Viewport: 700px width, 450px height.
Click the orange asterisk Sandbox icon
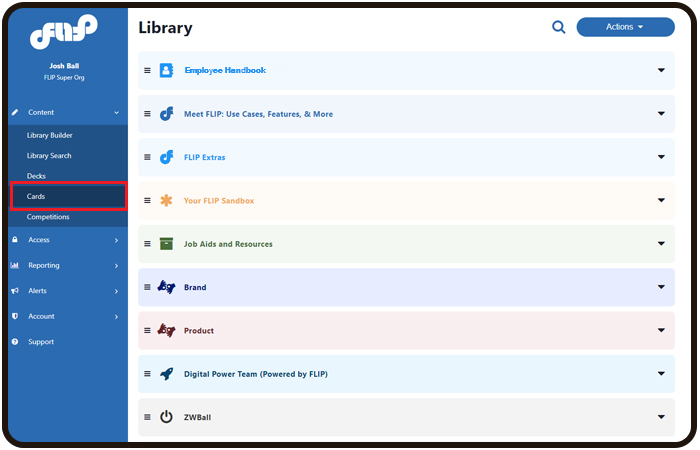point(166,200)
